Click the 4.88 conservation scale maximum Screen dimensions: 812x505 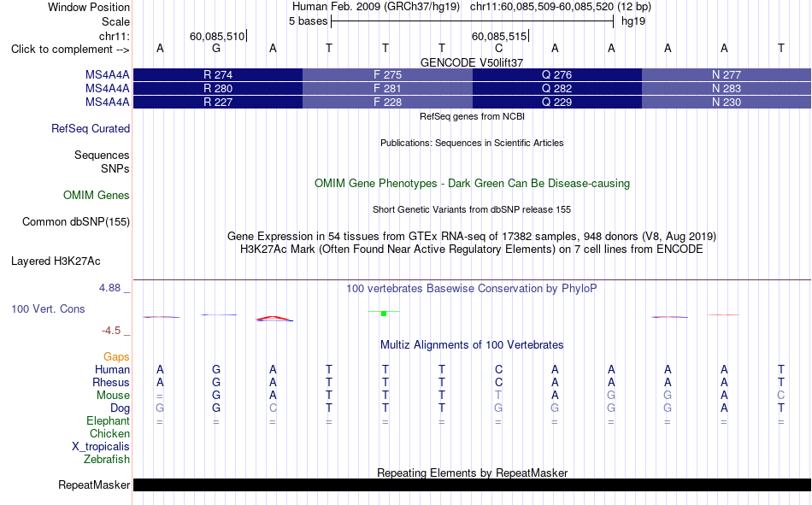(109, 288)
